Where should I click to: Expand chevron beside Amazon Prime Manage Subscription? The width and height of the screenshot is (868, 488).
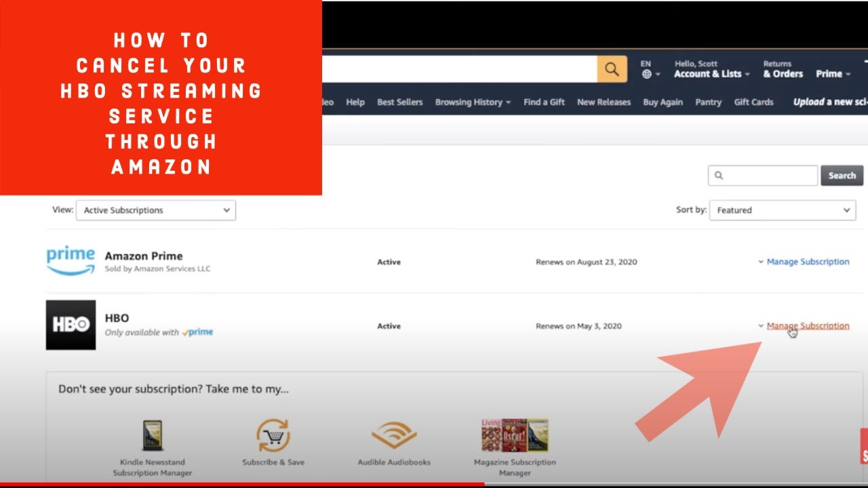(761, 262)
